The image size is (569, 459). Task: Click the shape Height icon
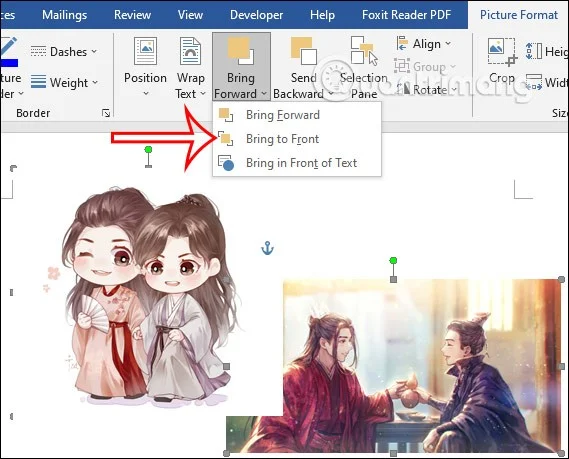(533, 51)
